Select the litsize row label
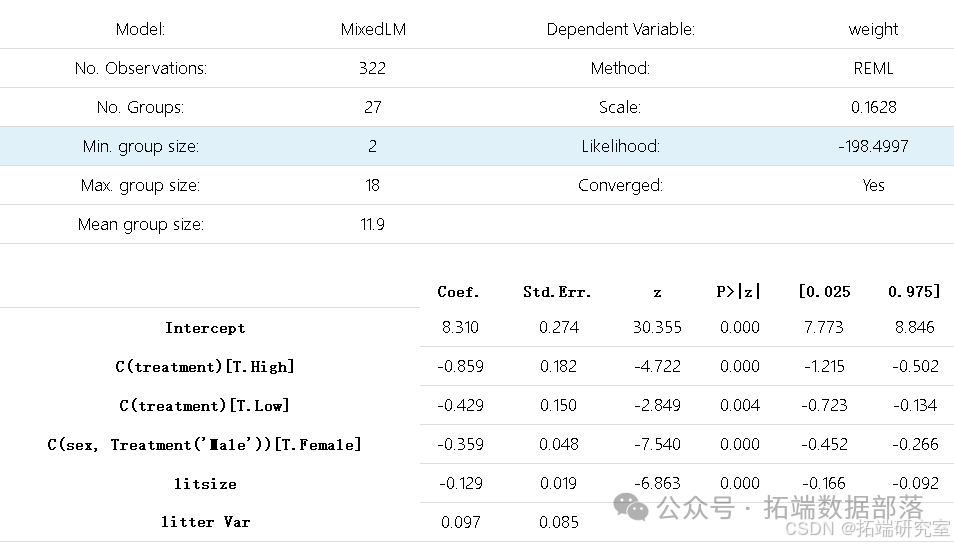 [205, 484]
